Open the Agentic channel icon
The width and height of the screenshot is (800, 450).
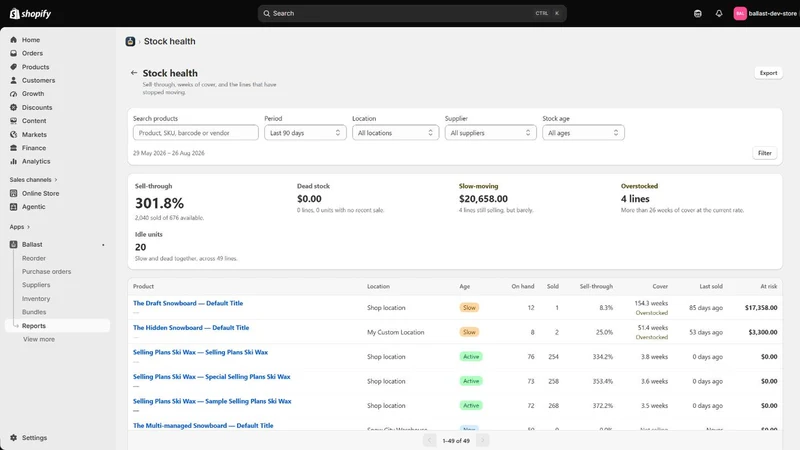click(x=13, y=207)
